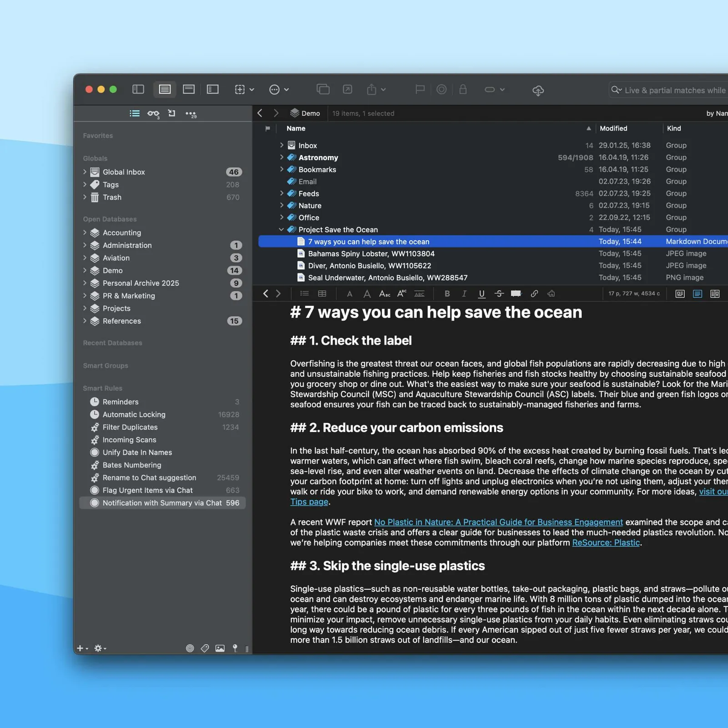The image size is (728, 728).
Task: Select the navigate sidebar list icon
Action: coord(135,113)
